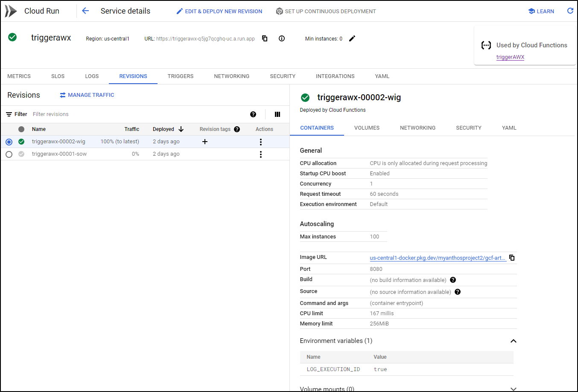Open service-level Networking tab
Image resolution: width=578 pixels, height=392 pixels.
coord(232,76)
